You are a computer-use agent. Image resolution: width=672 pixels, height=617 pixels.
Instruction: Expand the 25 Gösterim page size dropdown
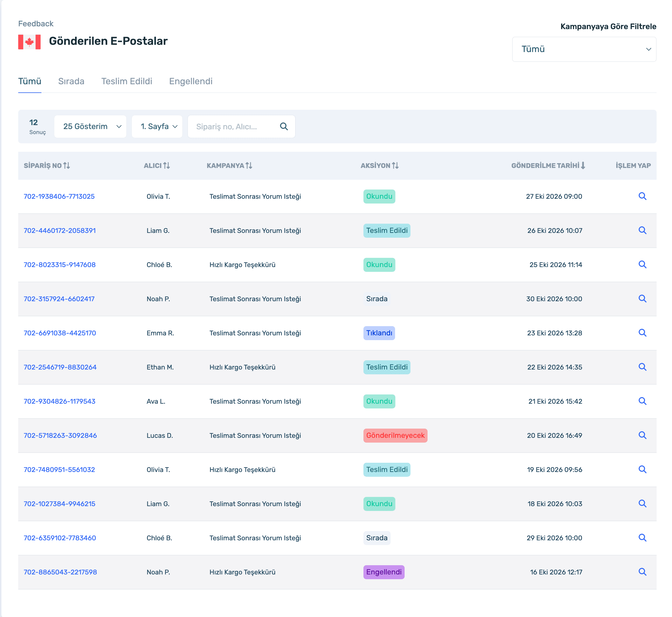pos(90,127)
